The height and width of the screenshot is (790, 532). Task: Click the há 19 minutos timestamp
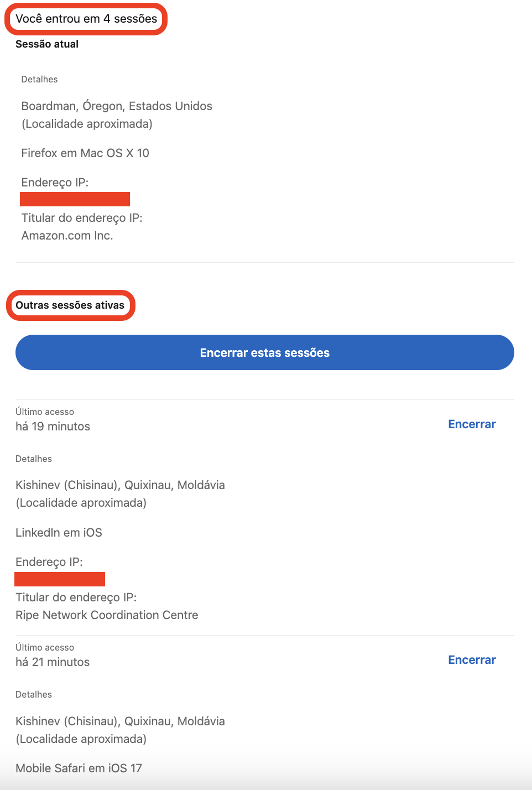53,427
